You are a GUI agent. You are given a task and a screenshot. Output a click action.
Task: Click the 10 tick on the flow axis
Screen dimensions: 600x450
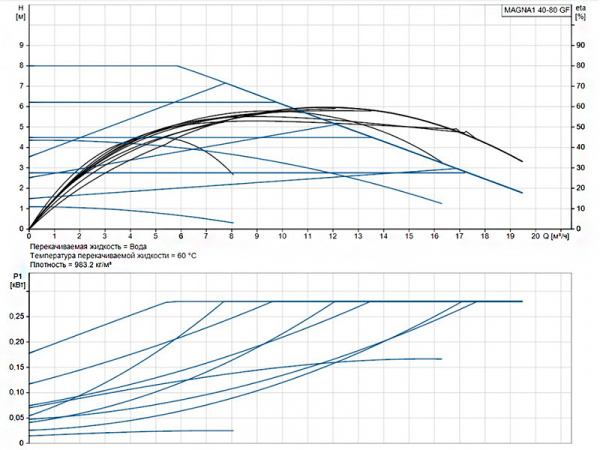click(x=283, y=236)
